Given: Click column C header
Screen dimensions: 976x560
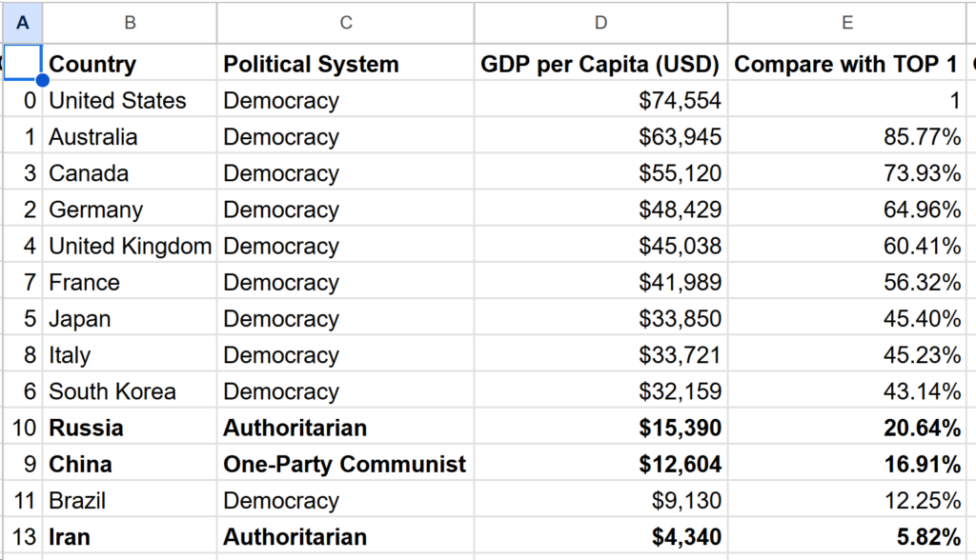Looking at the screenshot, I should coord(345,22).
